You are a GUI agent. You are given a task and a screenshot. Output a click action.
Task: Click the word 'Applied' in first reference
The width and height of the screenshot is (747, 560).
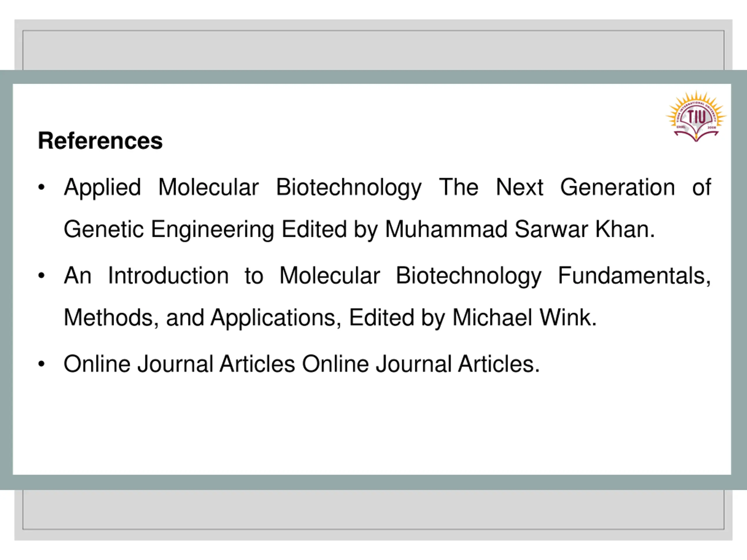tap(103, 188)
